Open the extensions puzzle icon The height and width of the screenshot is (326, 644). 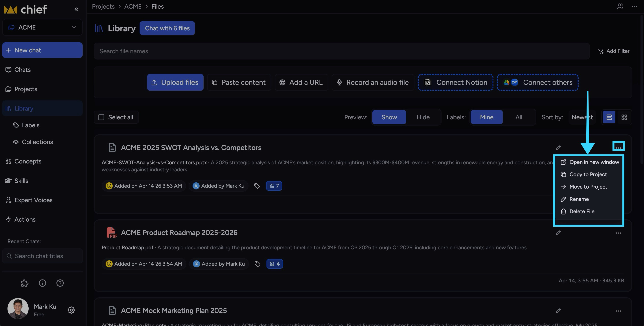pyautogui.click(x=24, y=283)
